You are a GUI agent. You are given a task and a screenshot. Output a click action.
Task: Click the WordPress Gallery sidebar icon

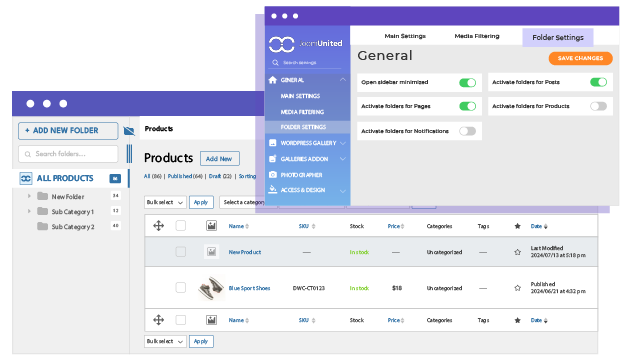tap(273, 143)
